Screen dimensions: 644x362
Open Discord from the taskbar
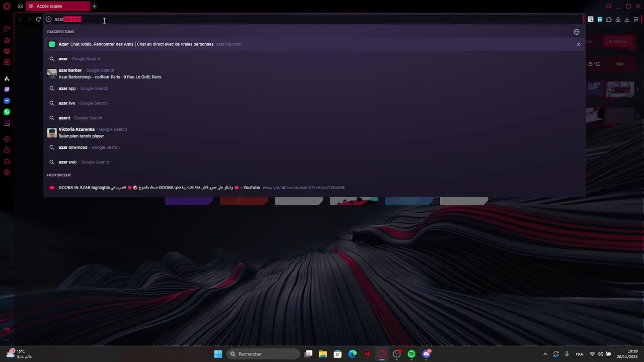[x=427, y=354]
